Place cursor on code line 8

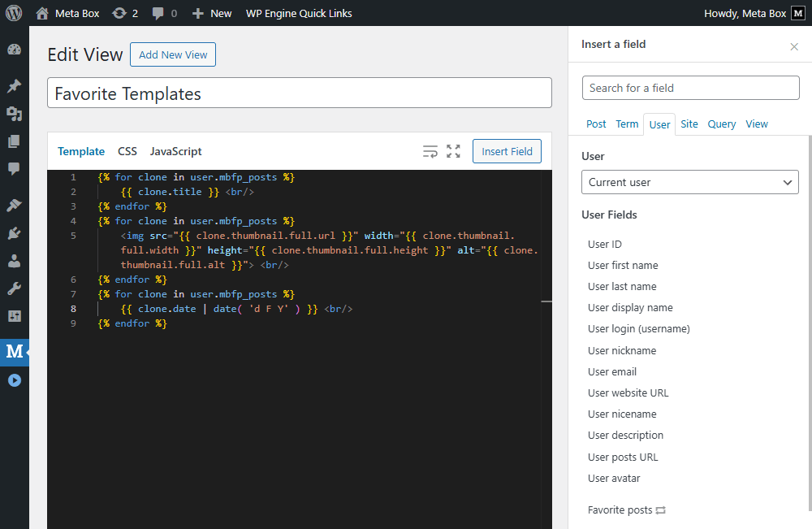[236, 309]
